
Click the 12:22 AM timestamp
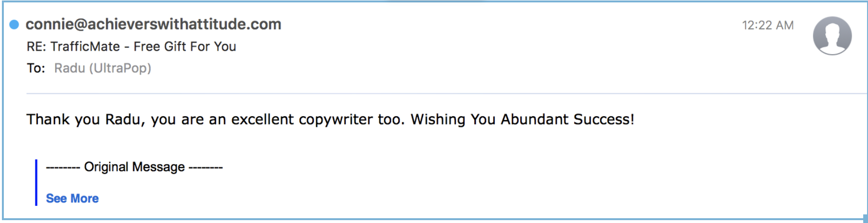coord(767,25)
